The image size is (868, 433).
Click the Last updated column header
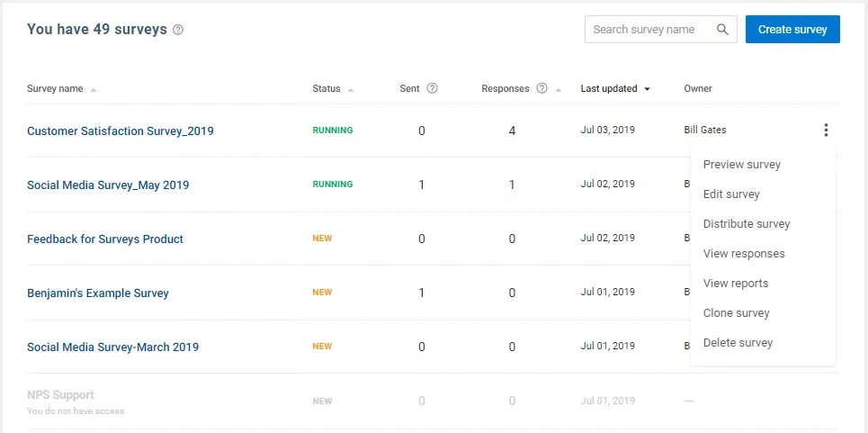609,88
